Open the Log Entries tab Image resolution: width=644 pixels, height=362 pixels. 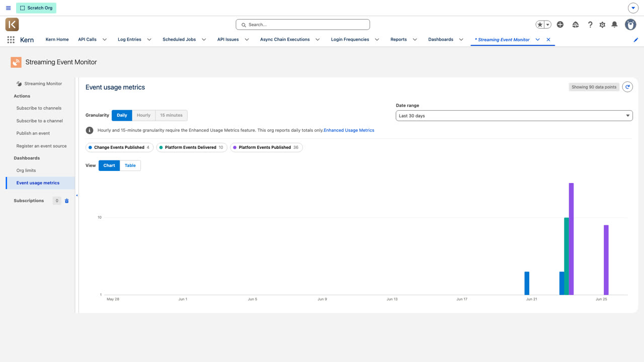pos(129,39)
